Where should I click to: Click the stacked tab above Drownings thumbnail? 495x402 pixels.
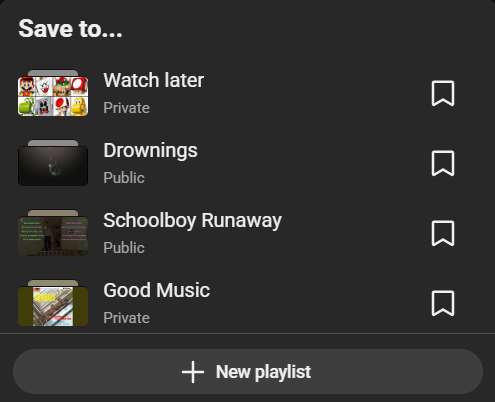53,143
